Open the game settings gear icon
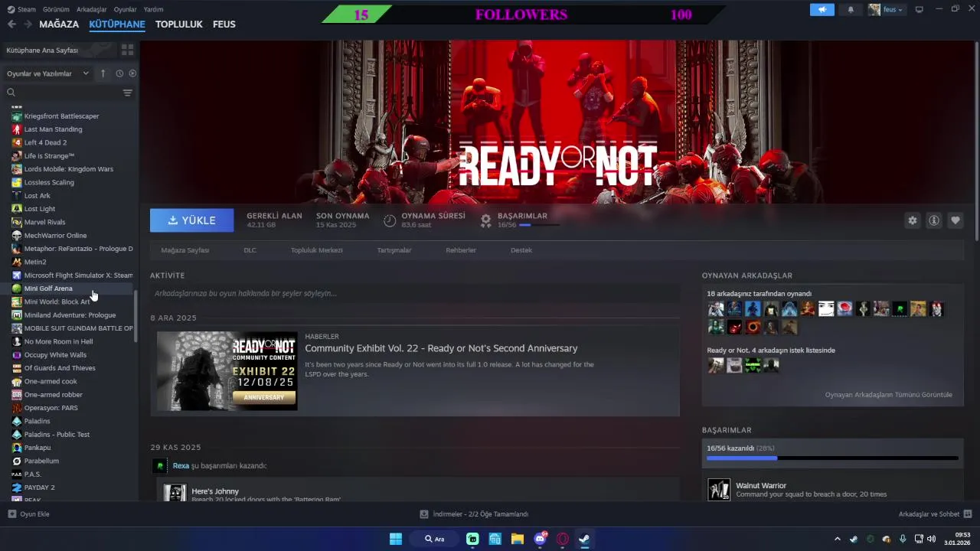 tap(912, 220)
